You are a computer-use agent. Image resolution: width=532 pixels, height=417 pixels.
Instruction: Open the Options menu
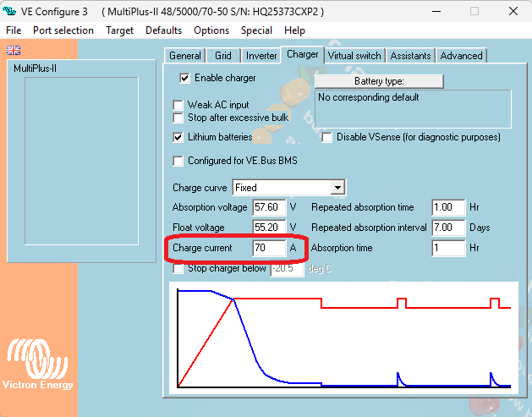pyautogui.click(x=211, y=30)
